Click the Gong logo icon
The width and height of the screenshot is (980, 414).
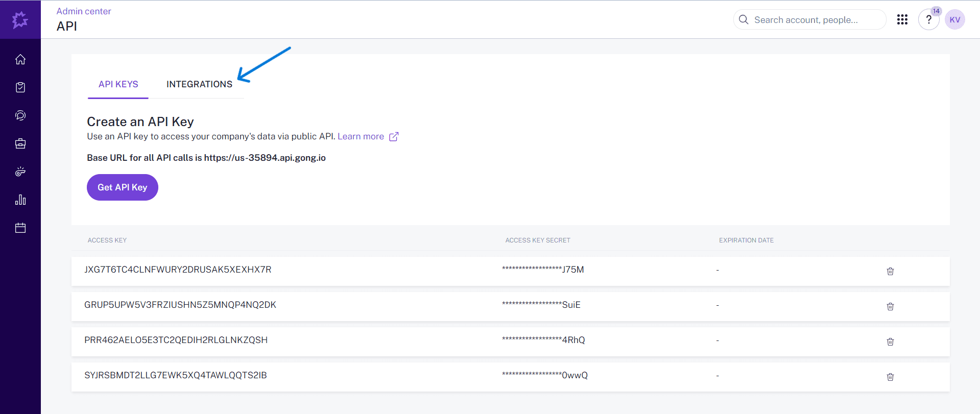click(x=20, y=20)
